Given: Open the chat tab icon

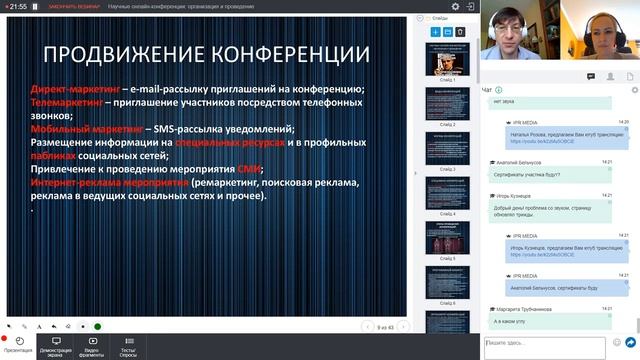Looking at the screenshot, I should point(591,77).
